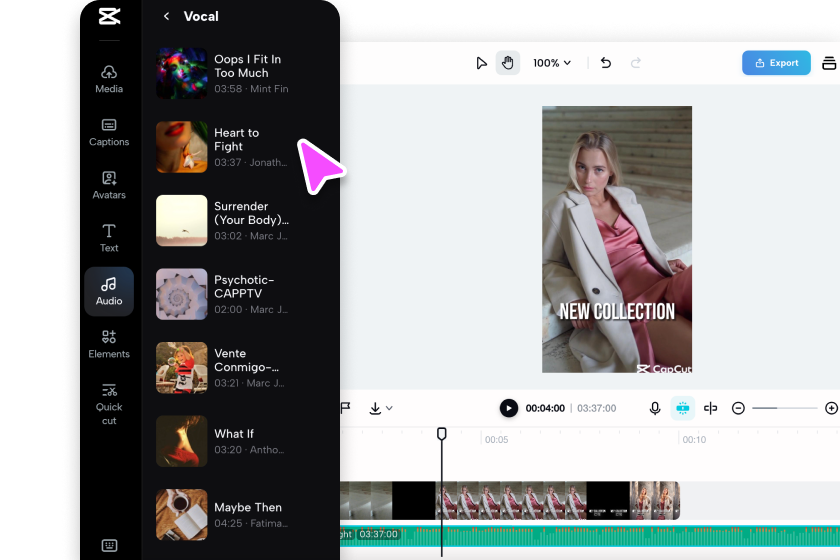Open the Captions panel
840x560 pixels.
[109, 132]
